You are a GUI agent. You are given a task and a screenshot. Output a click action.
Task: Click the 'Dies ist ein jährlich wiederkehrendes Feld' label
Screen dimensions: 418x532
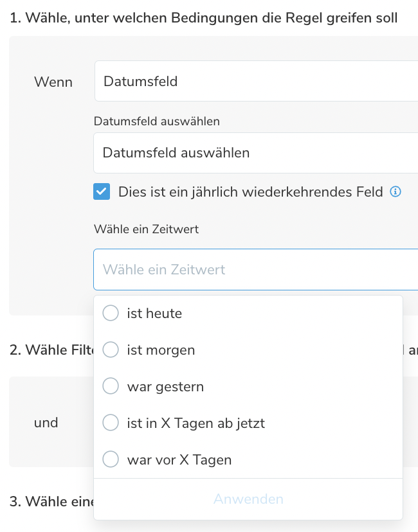[x=250, y=191]
